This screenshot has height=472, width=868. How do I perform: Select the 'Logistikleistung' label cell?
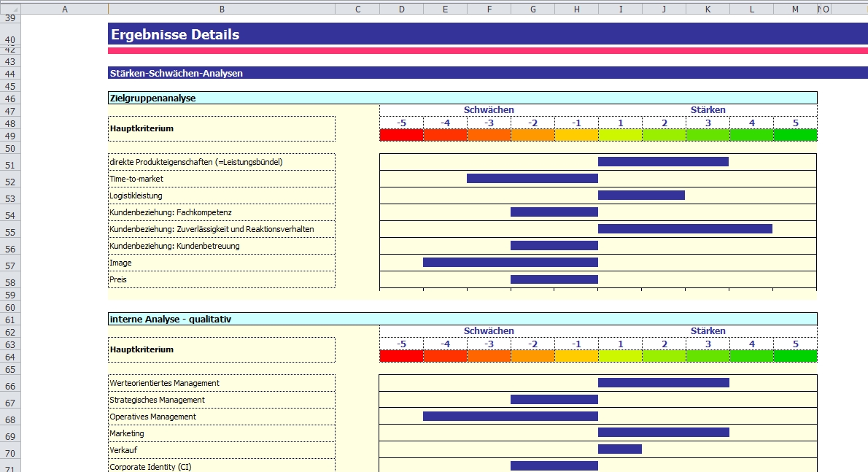(136, 196)
